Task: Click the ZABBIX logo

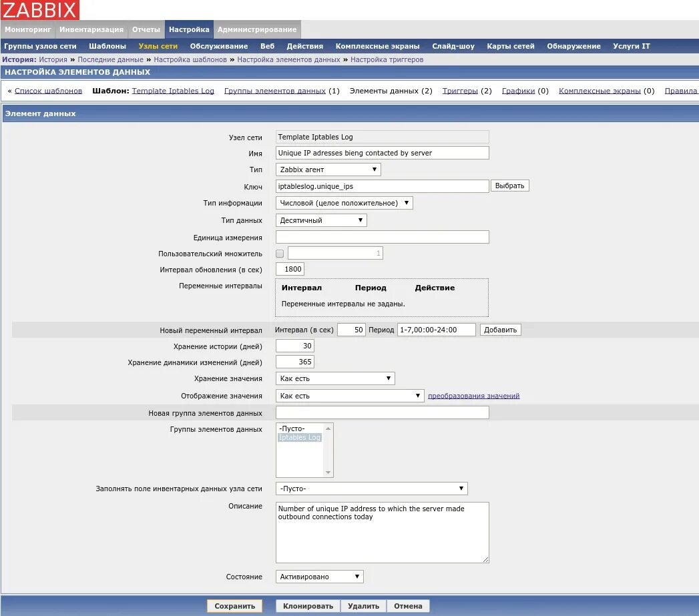Action: coord(39,10)
